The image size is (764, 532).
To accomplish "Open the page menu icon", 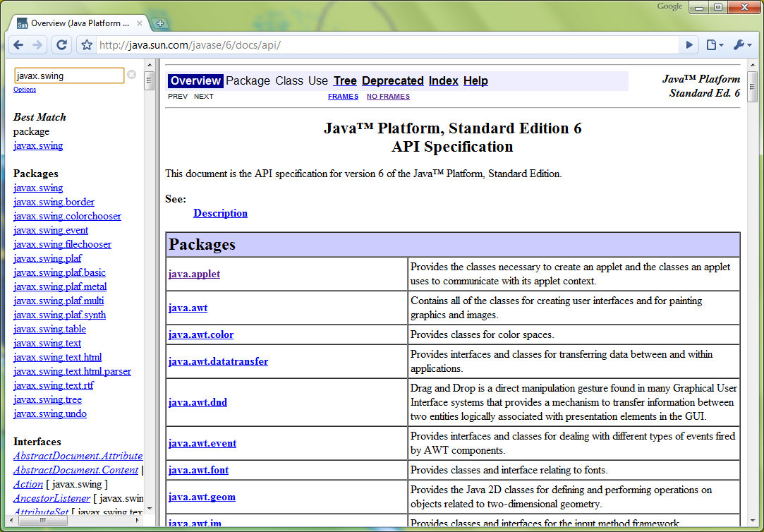I will (x=712, y=44).
